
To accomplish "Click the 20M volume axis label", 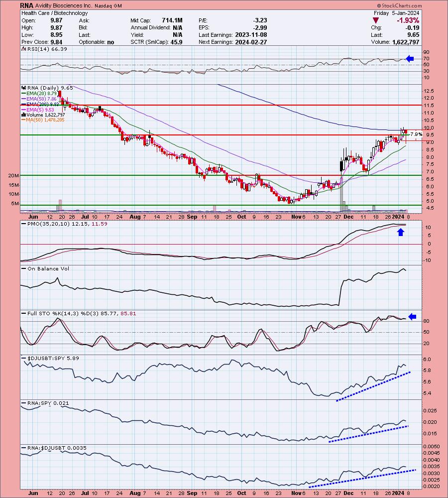I will pyautogui.click(x=13, y=176).
